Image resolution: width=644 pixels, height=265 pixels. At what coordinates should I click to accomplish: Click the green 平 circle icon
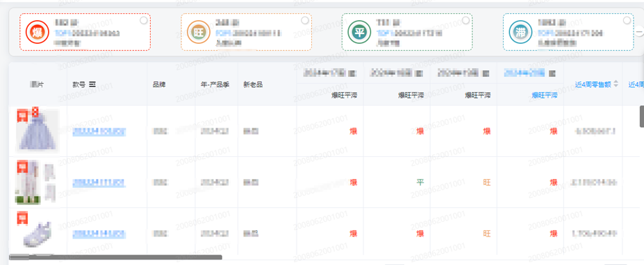[359, 32]
